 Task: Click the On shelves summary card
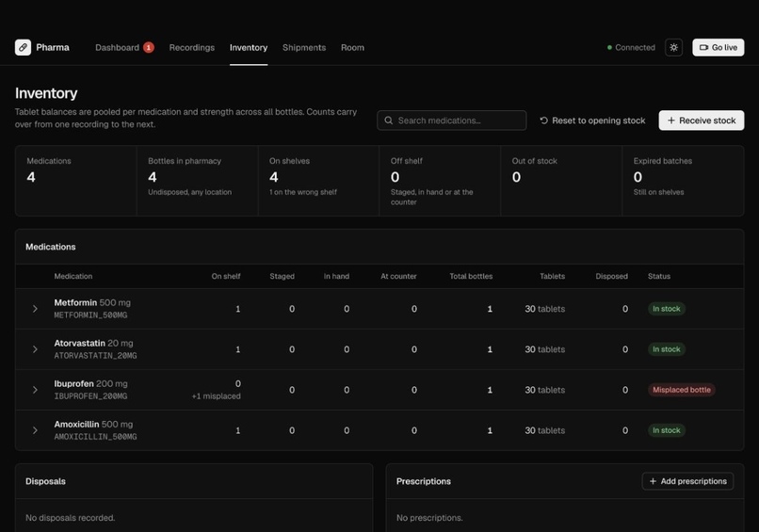[x=318, y=181]
